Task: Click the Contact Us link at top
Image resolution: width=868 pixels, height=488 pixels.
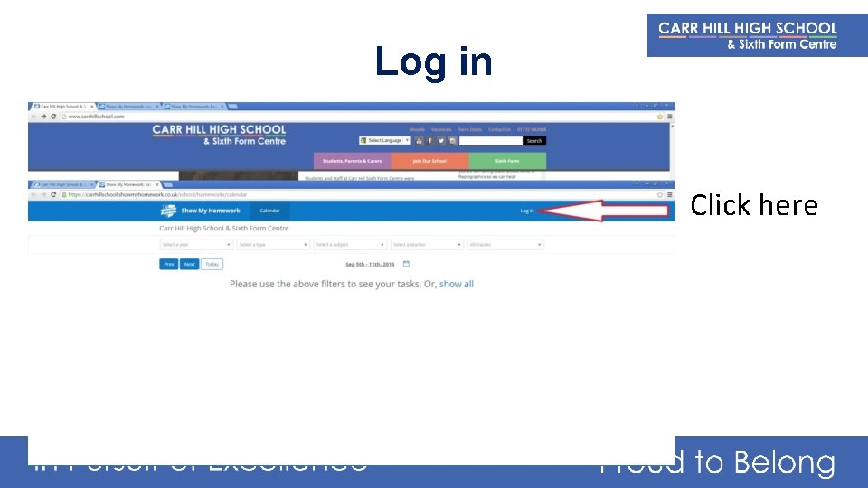Action: pyautogui.click(x=499, y=129)
